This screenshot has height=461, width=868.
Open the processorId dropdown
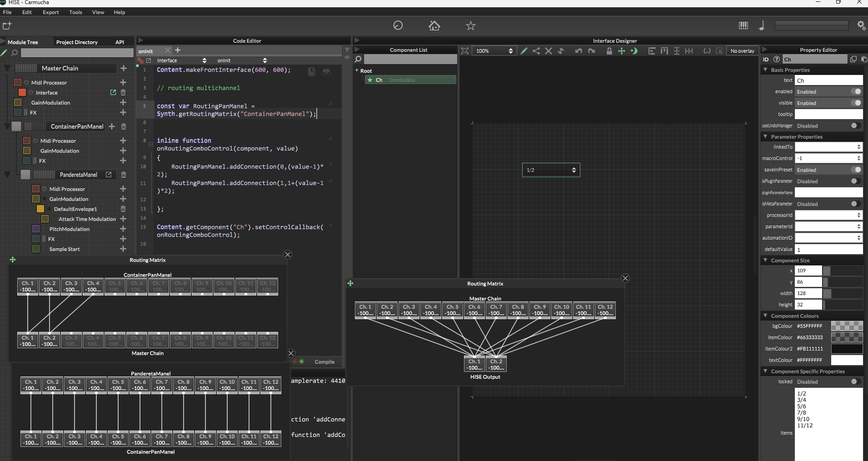click(828, 215)
